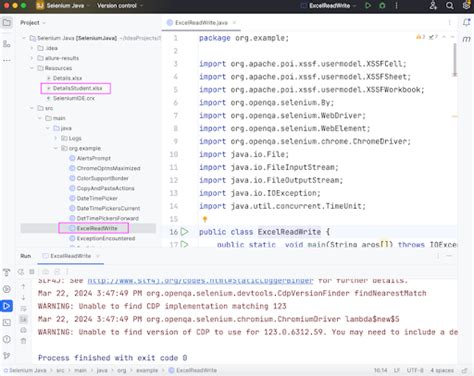Expand the .idea folder
This screenshot has width=474, height=376.
pyautogui.click(x=32, y=48)
